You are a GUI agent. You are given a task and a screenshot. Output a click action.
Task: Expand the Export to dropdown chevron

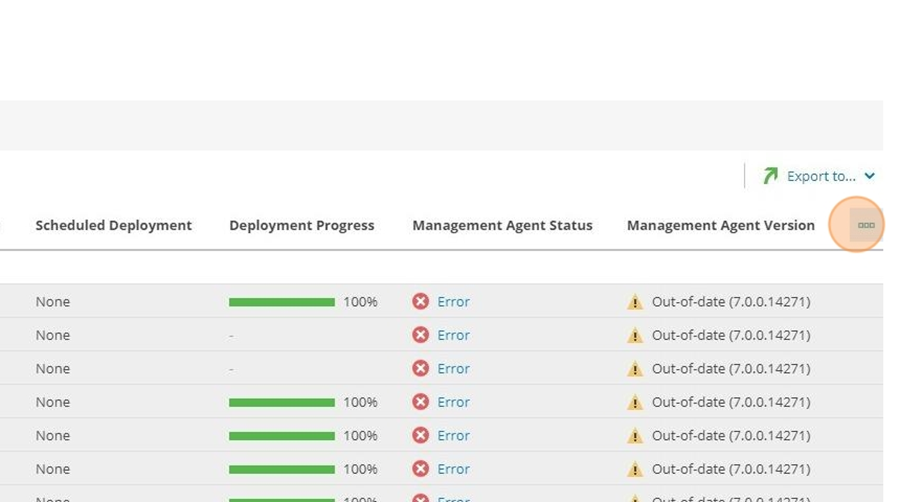870,176
